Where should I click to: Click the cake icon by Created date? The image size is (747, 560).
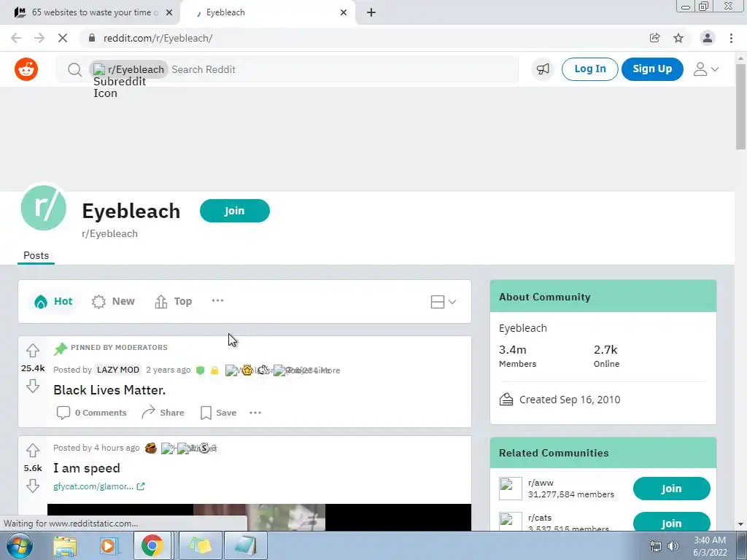pos(506,400)
